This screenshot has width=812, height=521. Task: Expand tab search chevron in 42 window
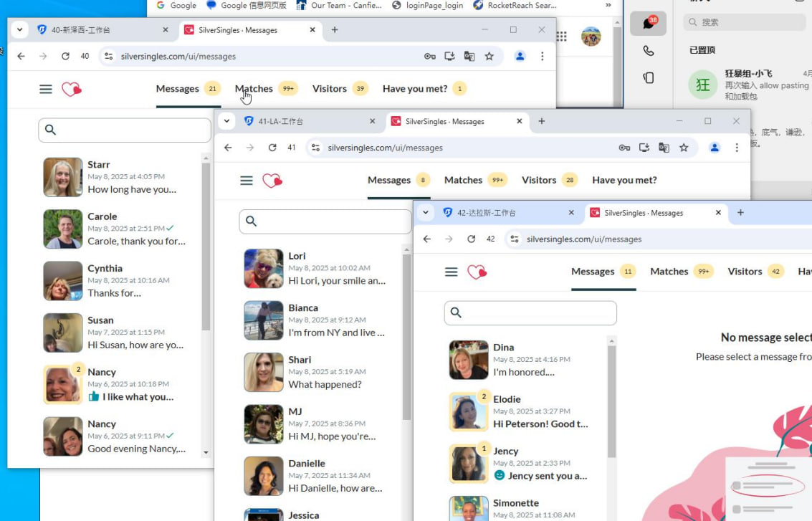click(426, 213)
